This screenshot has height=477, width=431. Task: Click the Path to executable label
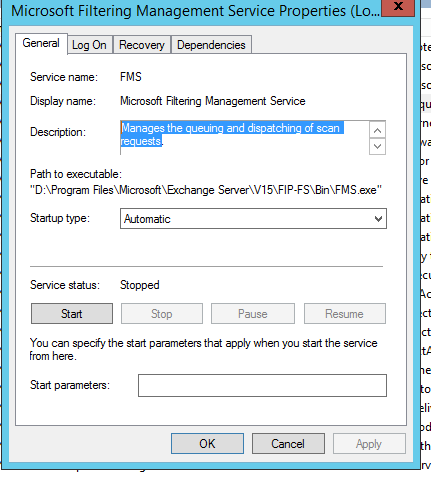pyautogui.click(x=76, y=174)
